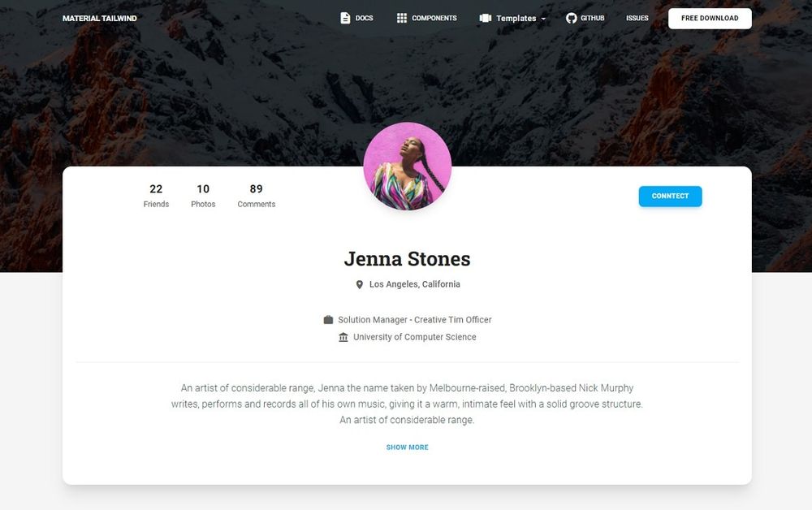Image resolution: width=812 pixels, height=510 pixels.
Task: Open the DOCS nav link
Action: click(x=356, y=18)
